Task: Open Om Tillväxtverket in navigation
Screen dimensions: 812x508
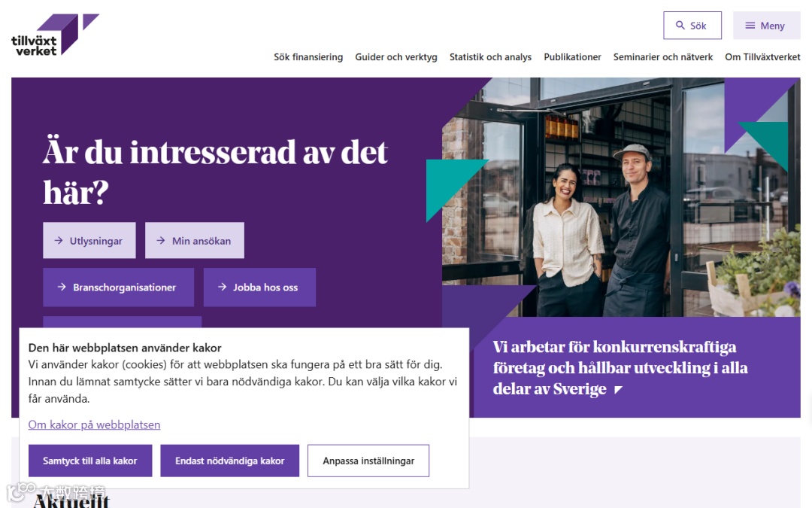Action: (762, 57)
